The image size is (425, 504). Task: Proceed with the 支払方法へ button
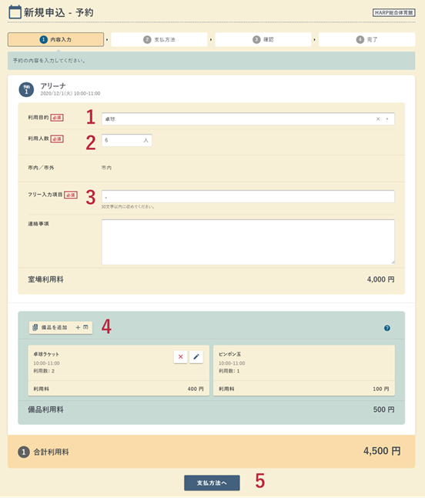coord(212,482)
